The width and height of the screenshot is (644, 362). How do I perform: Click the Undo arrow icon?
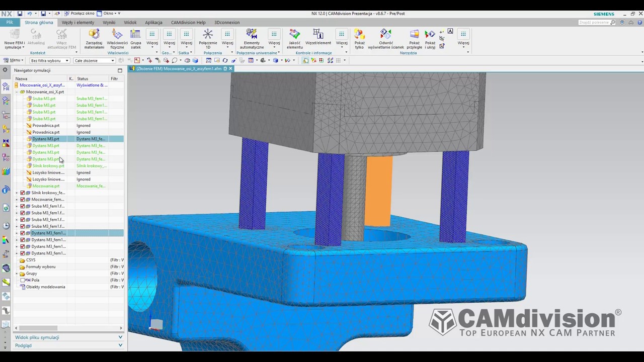29,14
